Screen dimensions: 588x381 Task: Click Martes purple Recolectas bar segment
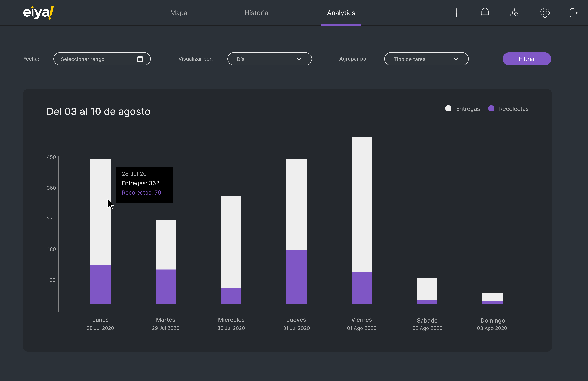tap(166, 287)
